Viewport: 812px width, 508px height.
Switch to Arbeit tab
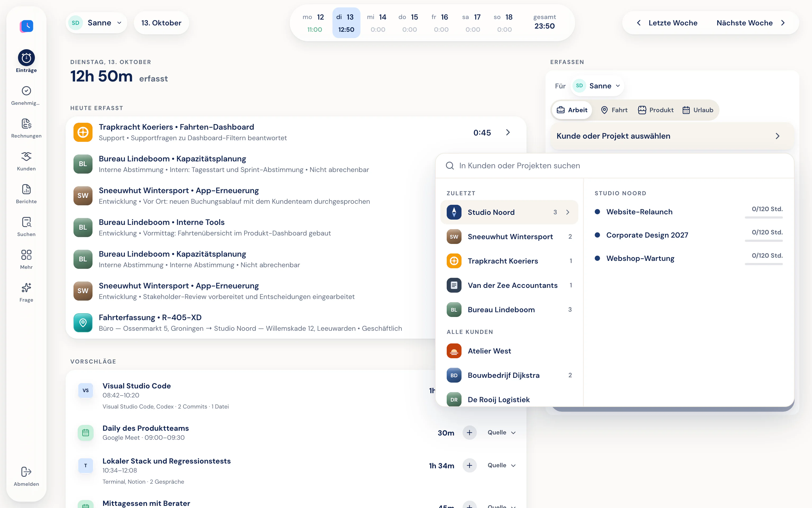tap(572, 110)
